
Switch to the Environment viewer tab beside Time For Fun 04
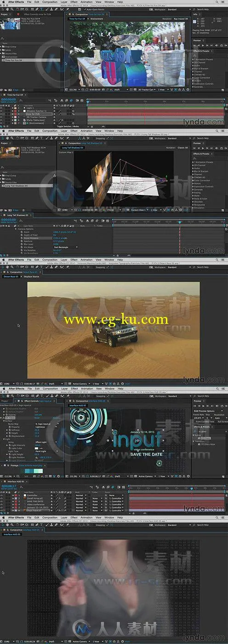tap(97, 19)
